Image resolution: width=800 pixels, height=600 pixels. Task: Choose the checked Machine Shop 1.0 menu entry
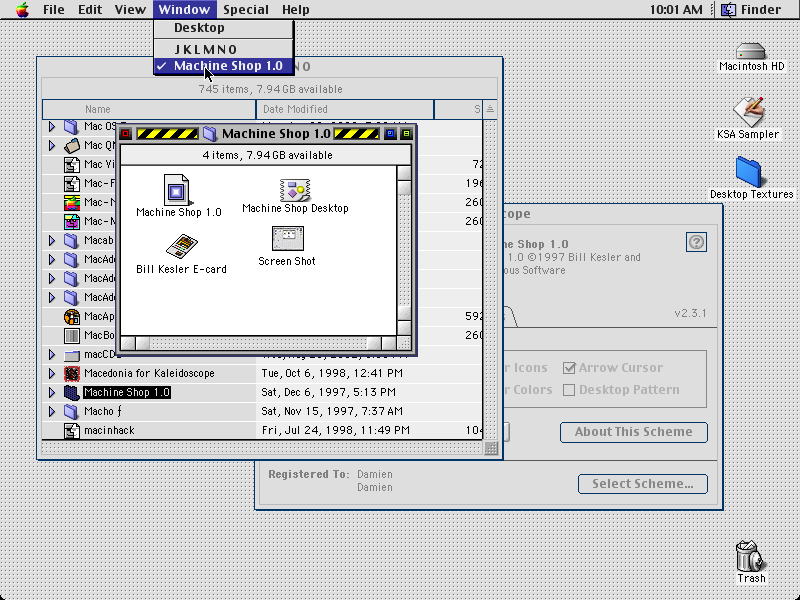(224, 66)
